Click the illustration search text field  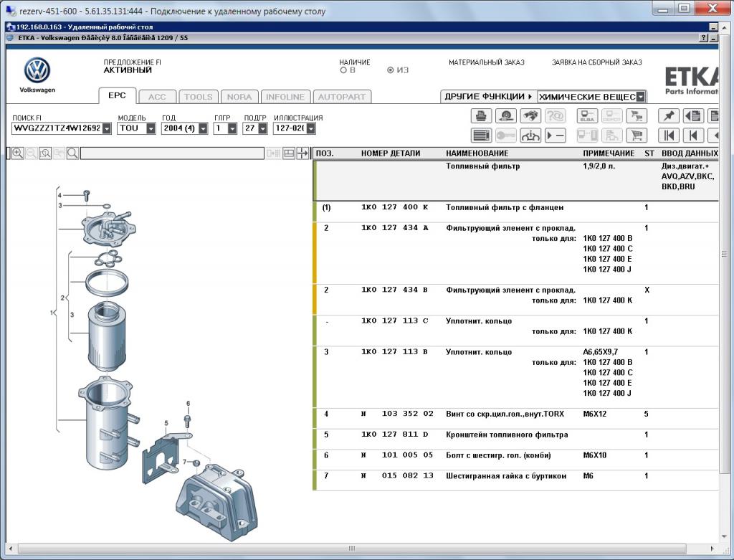172,153
